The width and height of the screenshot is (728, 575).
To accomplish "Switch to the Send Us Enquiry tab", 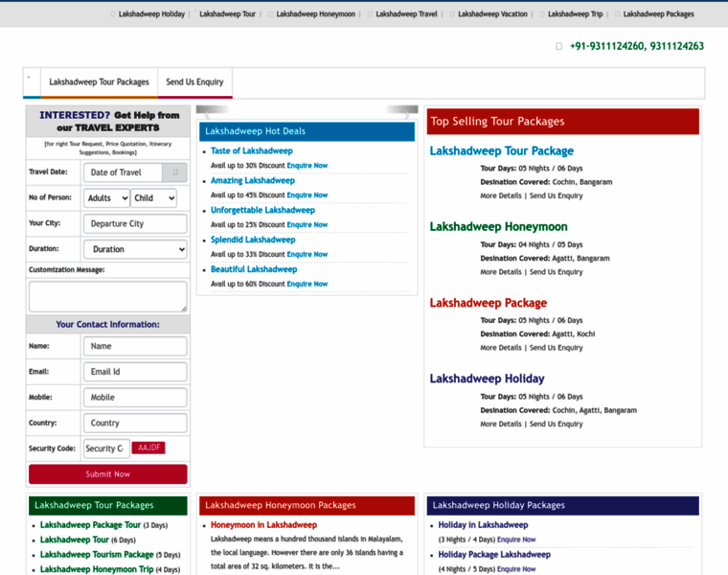I will tap(195, 82).
